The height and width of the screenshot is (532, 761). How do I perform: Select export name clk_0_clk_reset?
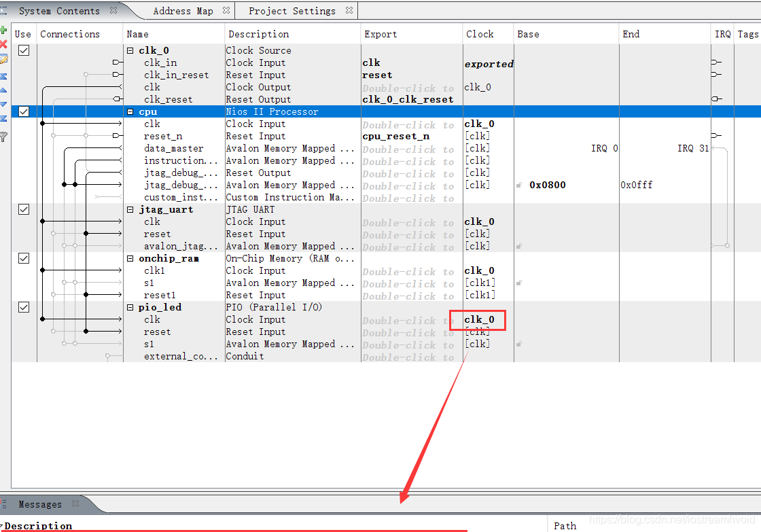(408, 99)
